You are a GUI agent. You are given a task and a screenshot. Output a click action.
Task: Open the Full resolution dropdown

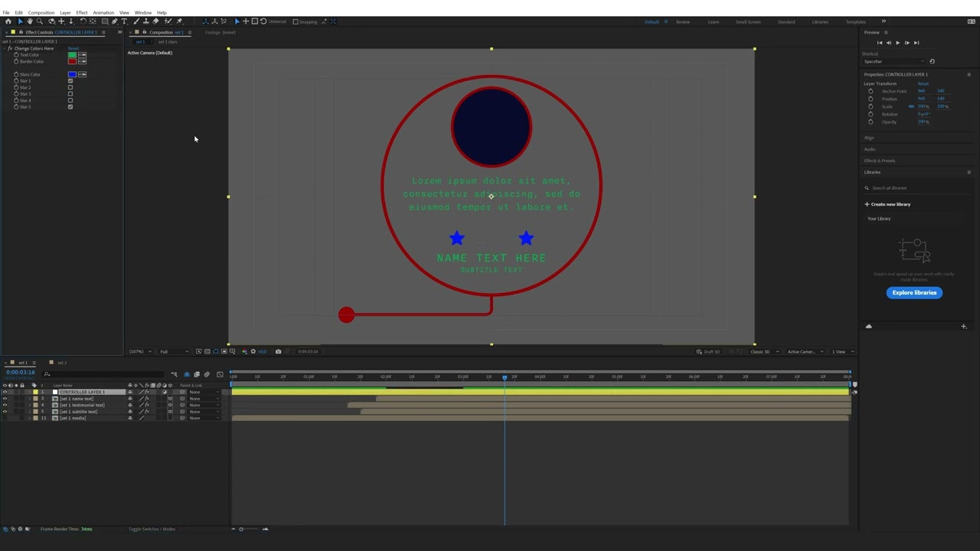pyautogui.click(x=174, y=351)
